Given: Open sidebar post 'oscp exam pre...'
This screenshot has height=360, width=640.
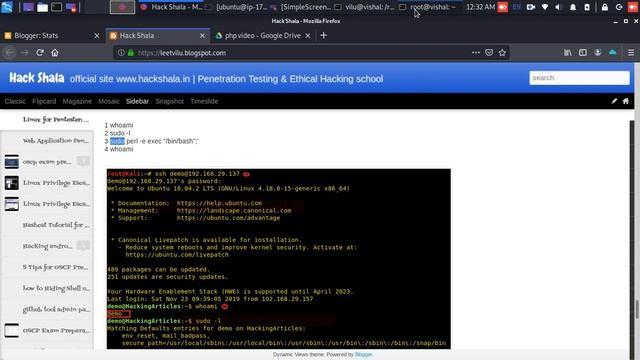Looking at the screenshot, I should (47, 162).
